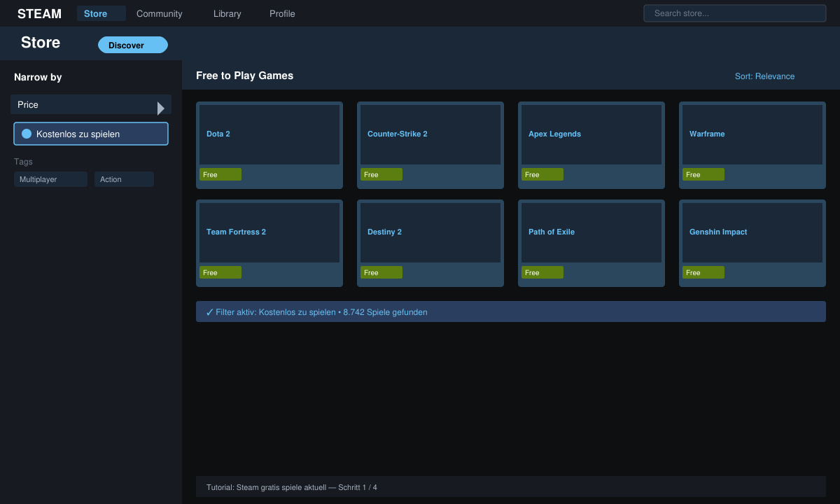The width and height of the screenshot is (840, 504).
Task: Go to the Library tab
Action: (227, 13)
